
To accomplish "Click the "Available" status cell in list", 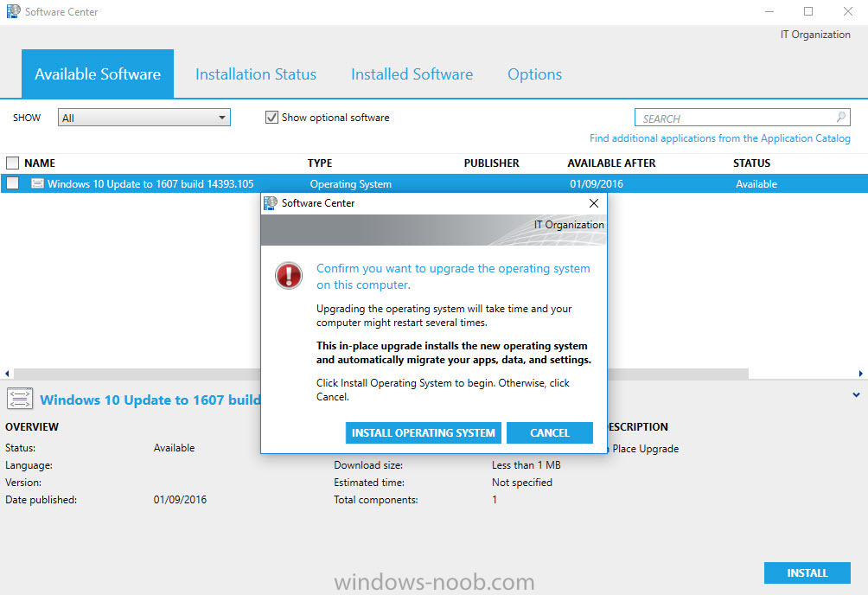I will coord(756,184).
